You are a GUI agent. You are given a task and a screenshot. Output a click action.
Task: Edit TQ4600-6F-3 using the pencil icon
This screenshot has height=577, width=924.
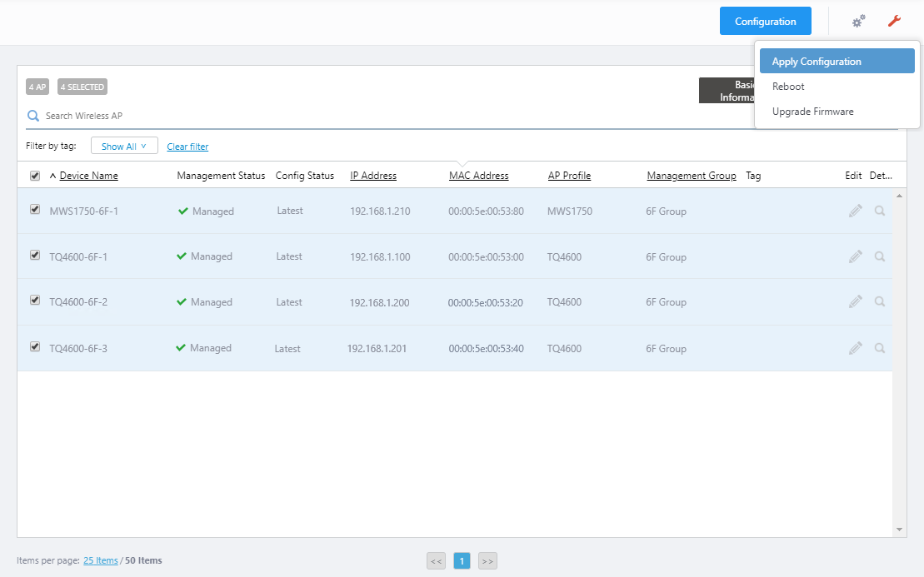point(855,348)
